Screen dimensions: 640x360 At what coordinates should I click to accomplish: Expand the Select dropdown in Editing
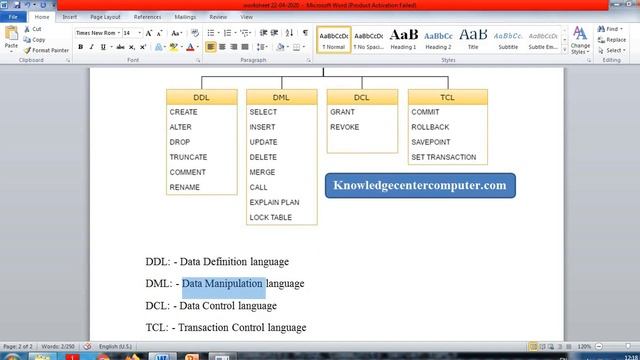point(611,50)
